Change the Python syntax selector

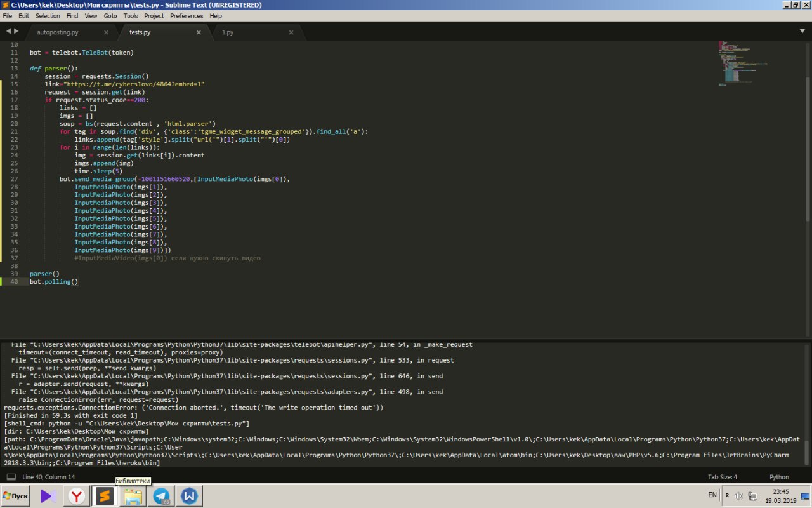779,477
